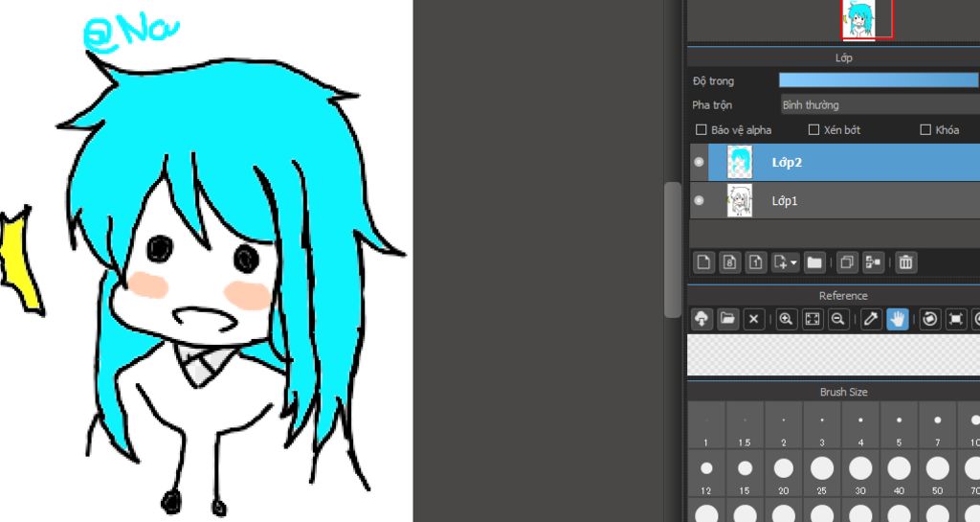Open a reference image file from folder

tap(727, 320)
